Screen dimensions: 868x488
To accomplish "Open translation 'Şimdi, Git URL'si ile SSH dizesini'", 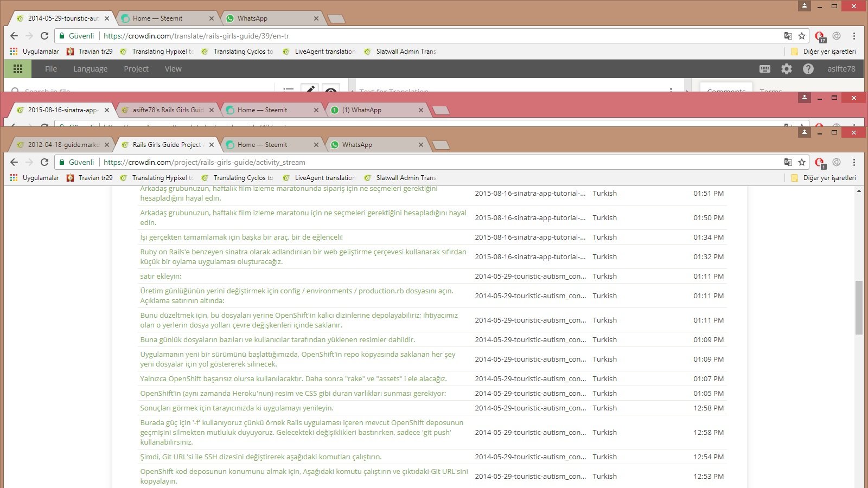I will [x=261, y=457].
